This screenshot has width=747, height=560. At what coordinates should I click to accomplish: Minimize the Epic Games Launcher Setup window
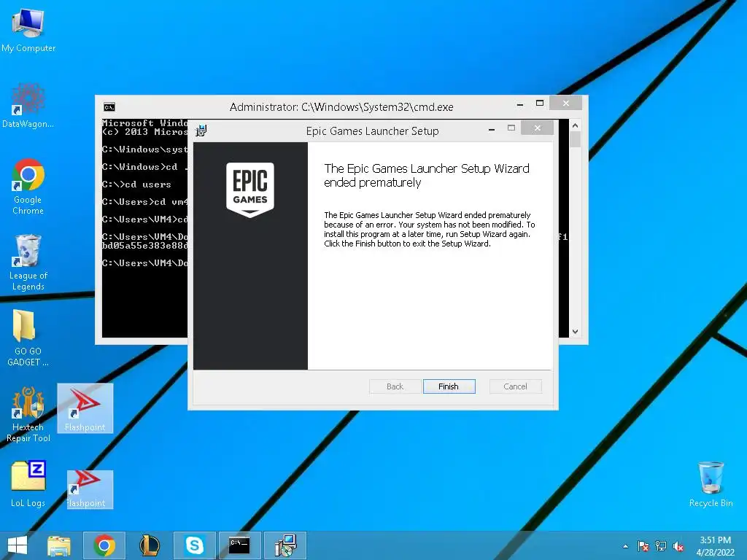coord(492,128)
